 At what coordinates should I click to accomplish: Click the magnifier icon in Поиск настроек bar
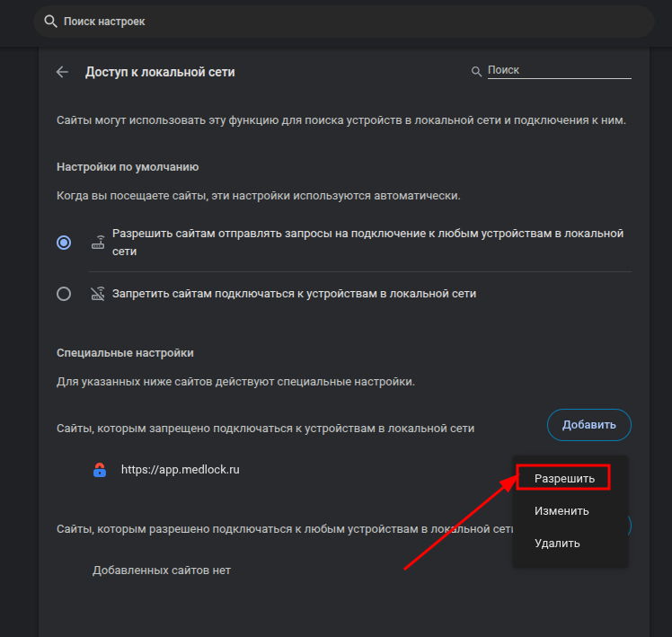pyautogui.click(x=50, y=21)
